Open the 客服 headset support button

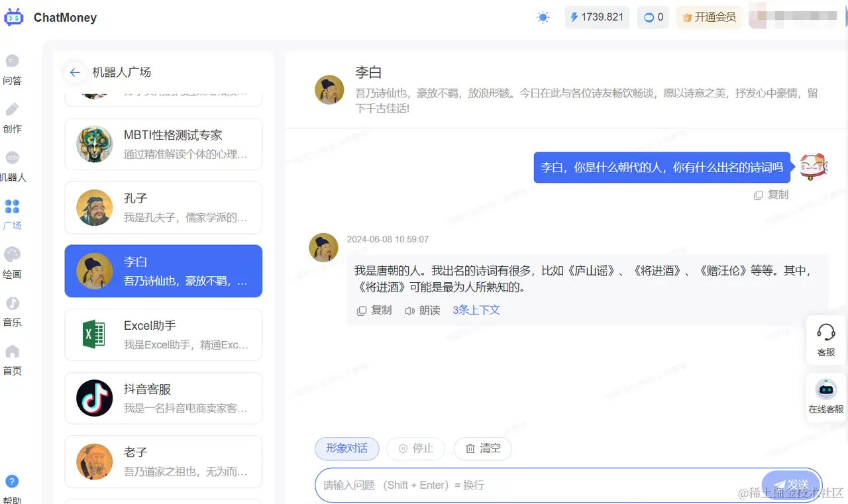pos(826,340)
